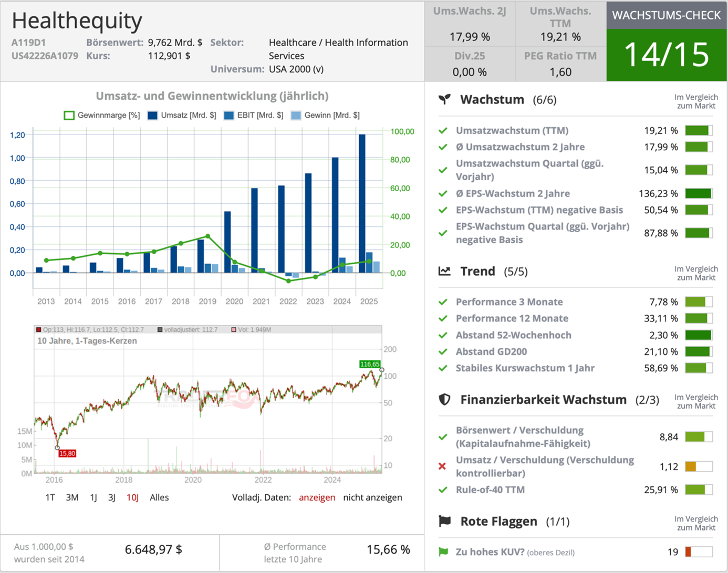
Task: Click the checkmark next to Performance 12 Monate
Action: [x=443, y=318]
